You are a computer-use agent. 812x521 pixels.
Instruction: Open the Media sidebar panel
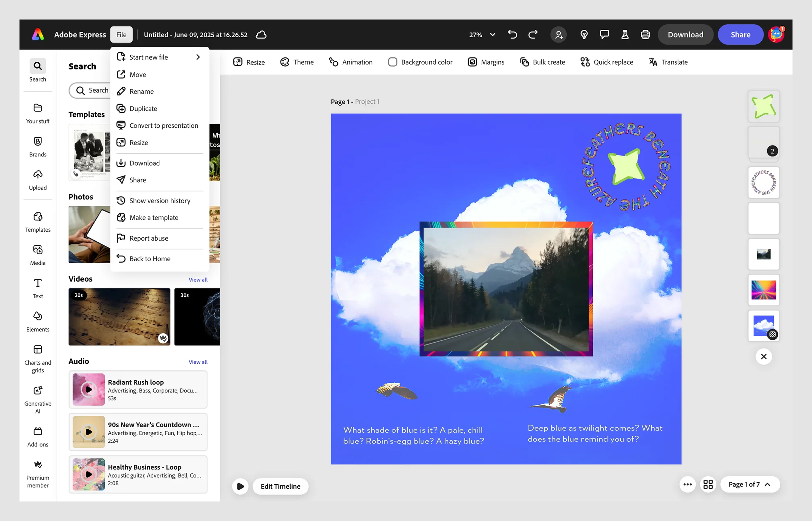click(x=38, y=255)
